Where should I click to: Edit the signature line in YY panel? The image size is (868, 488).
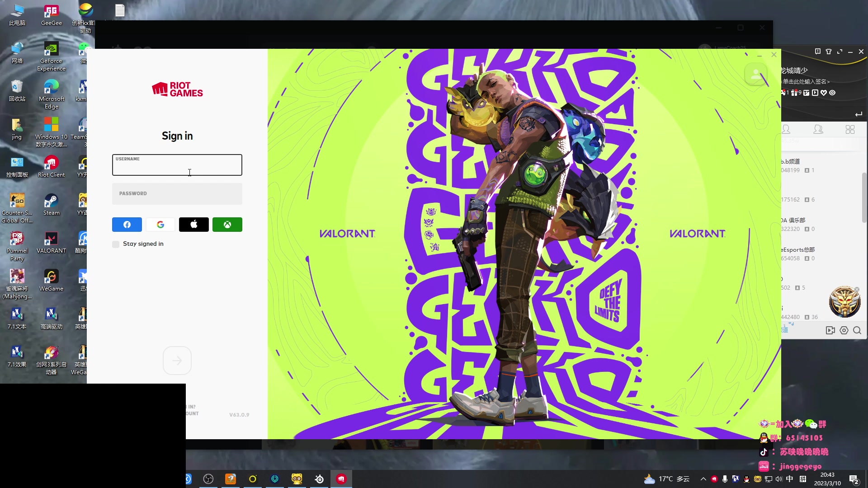coord(806,82)
